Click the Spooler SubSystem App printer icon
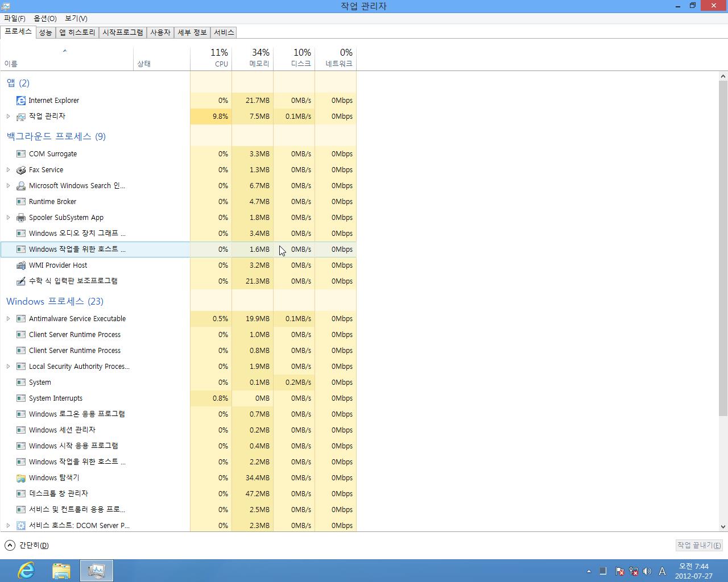The height and width of the screenshot is (582, 728). 21,218
